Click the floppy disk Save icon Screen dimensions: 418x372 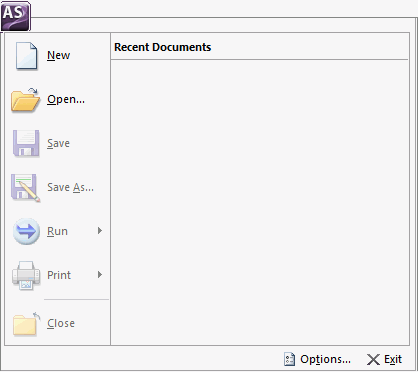pos(26,143)
